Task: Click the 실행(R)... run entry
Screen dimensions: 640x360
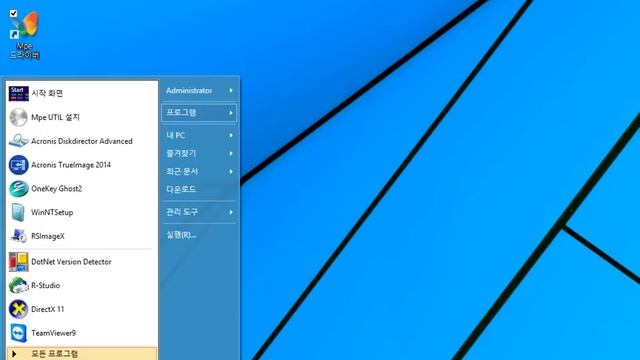Action: [199, 235]
